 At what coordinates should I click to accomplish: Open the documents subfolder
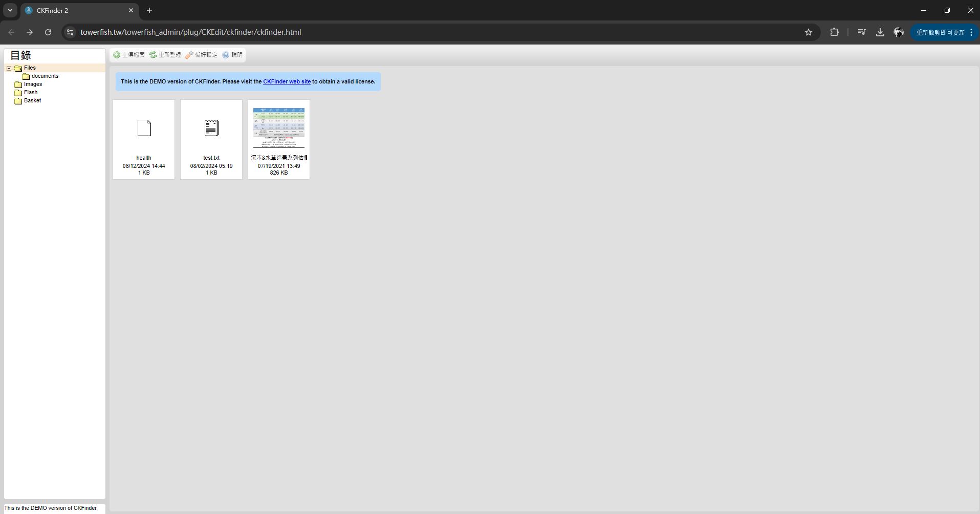pos(45,76)
